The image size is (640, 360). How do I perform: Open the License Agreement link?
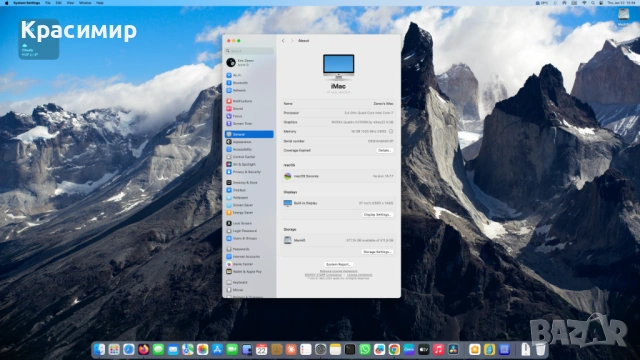tap(360, 275)
